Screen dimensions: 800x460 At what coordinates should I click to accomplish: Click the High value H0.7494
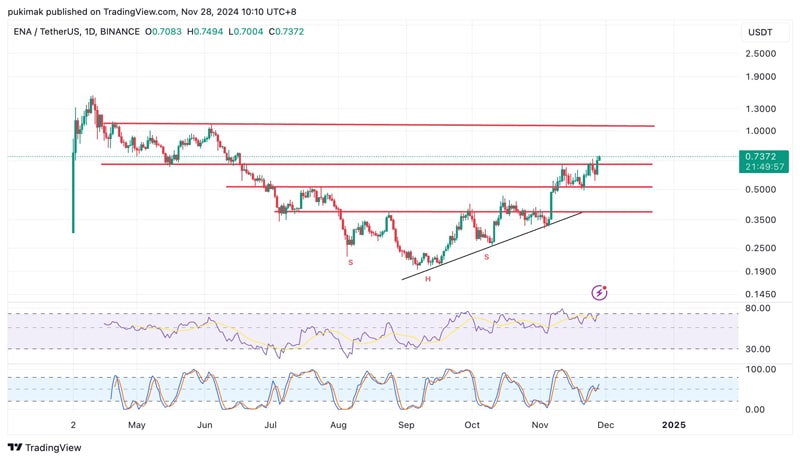tap(205, 32)
